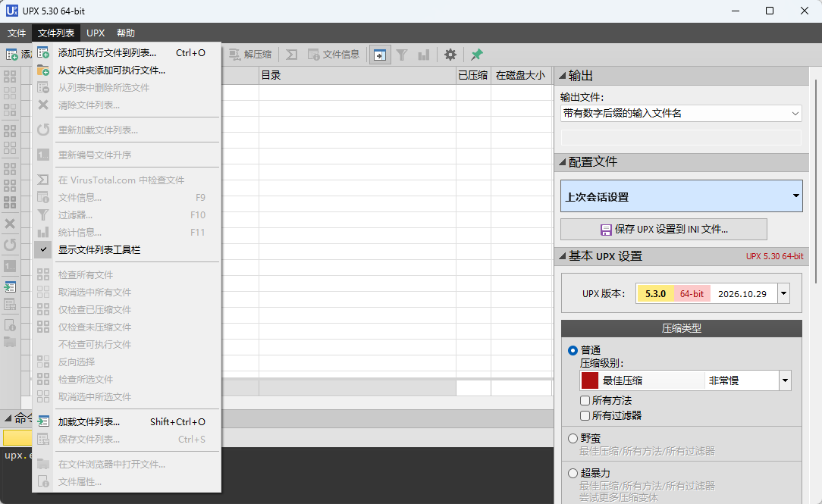The height and width of the screenshot is (504, 822).
Task: Click the empty field under 输出文件
Action: tap(681, 137)
